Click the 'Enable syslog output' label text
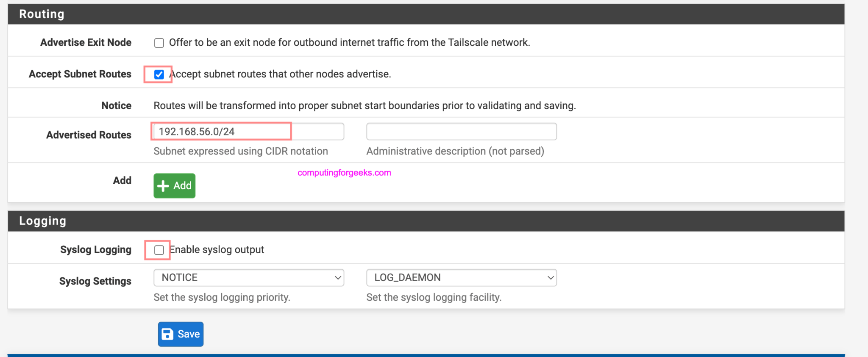The width and height of the screenshot is (868, 357). pyautogui.click(x=217, y=250)
